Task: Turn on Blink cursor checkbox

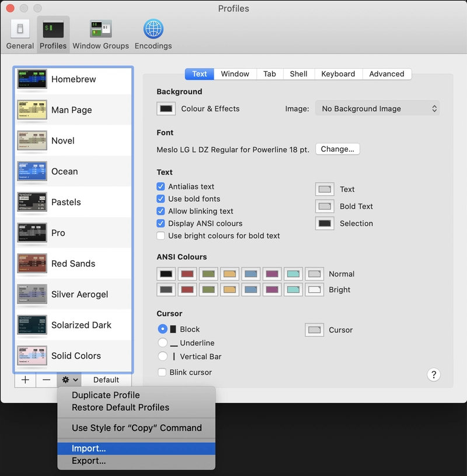Action: click(x=162, y=372)
